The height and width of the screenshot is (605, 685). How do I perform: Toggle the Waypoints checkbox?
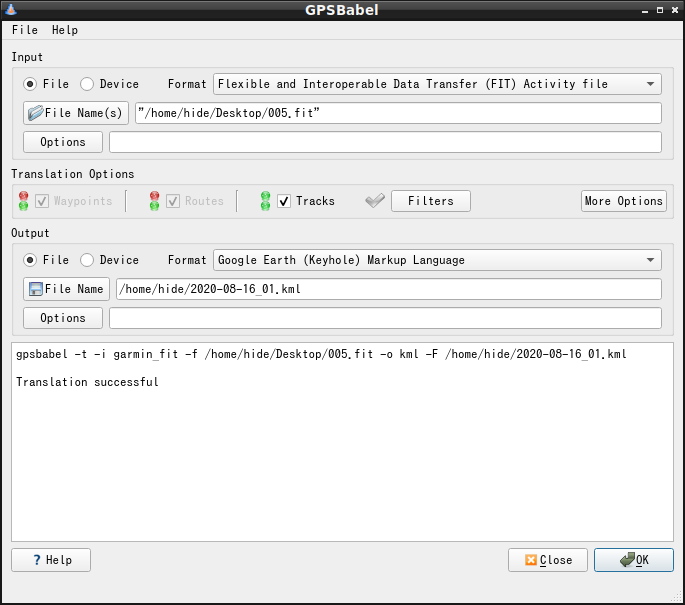point(42,201)
